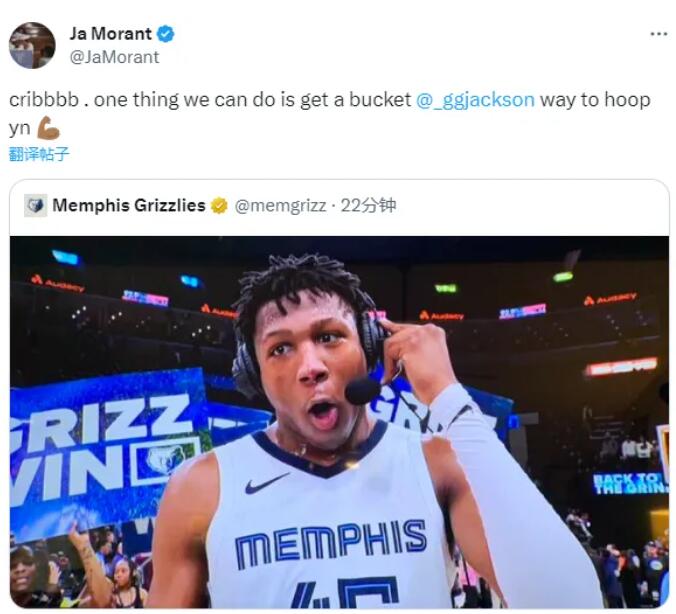This screenshot has height=614, width=676.
Task: Click the Ja Morant display name
Action: [110, 34]
